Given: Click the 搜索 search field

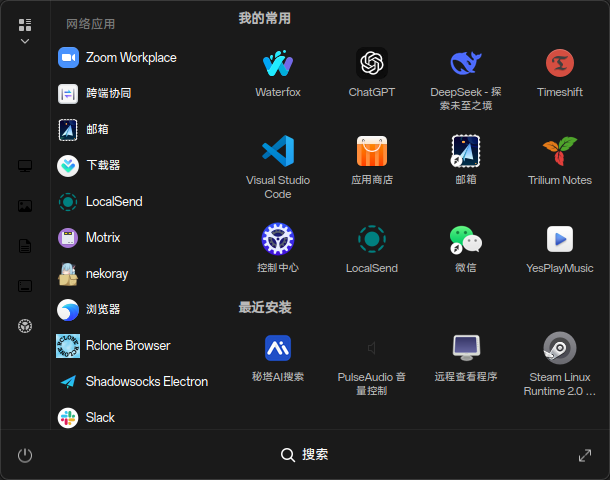Looking at the screenshot, I should 305,454.
